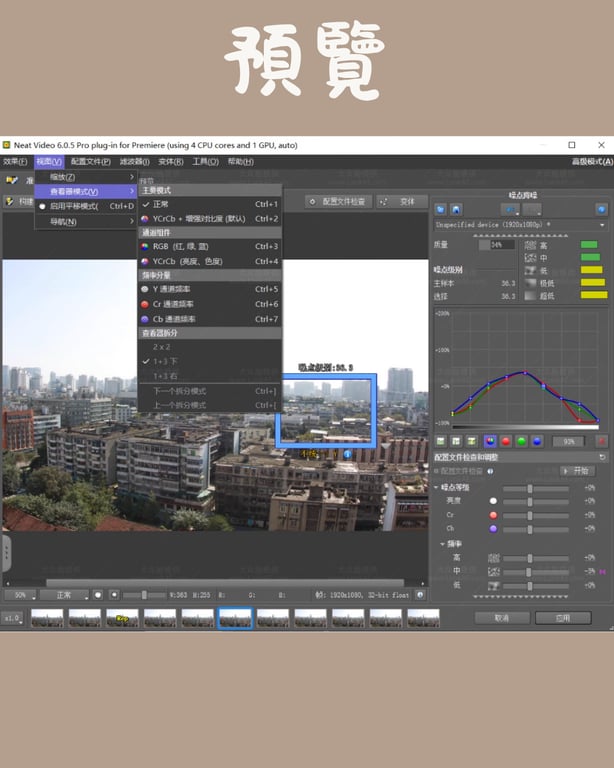Image resolution: width=614 pixels, height=768 pixels.
Task: Click the 超低 frequency noise sample icon
Action: (x=530, y=296)
